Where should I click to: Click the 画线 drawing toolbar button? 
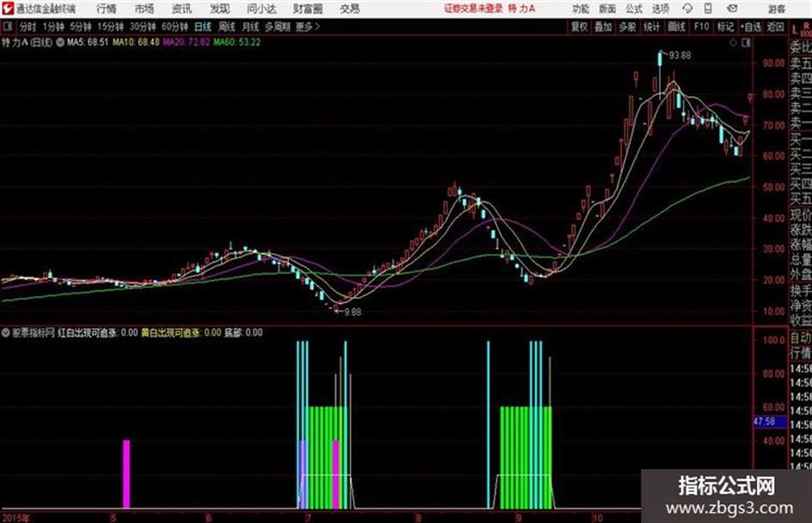[676, 27]
